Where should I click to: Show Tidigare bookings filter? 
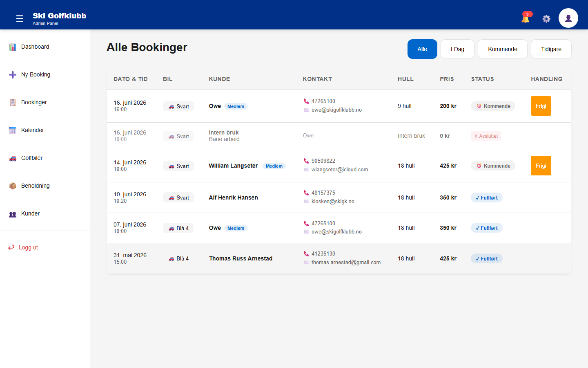[551, 49]
